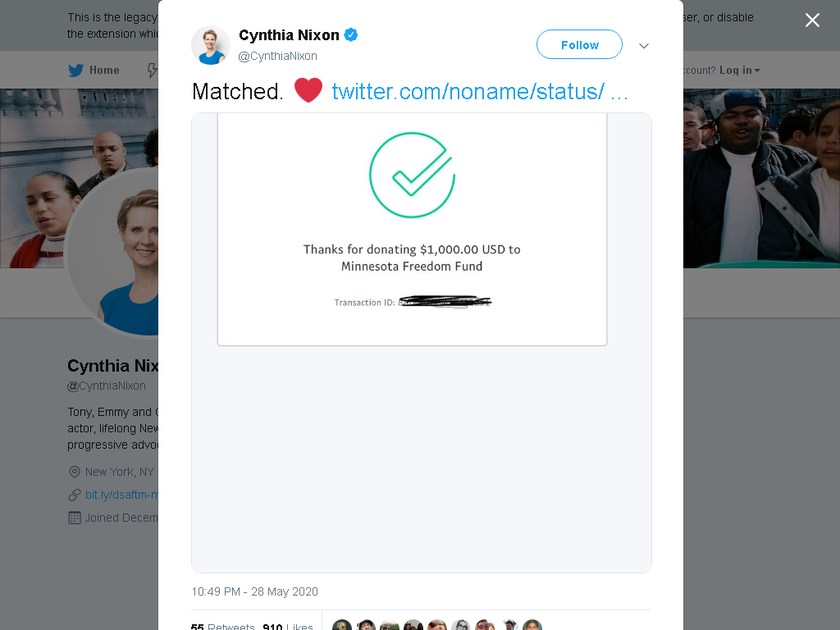The image size is (840, 630).
Task: Click the last liker avatar in row
Action: 532,625
